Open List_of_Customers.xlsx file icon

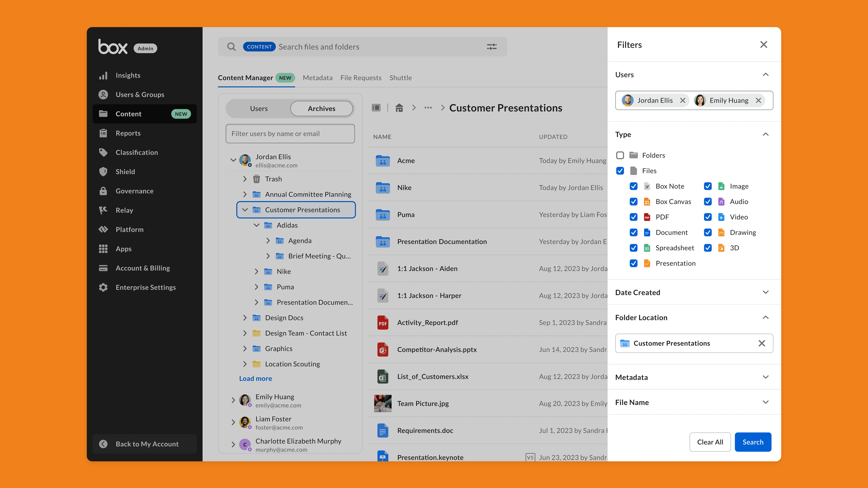click(x=383, y=377)
